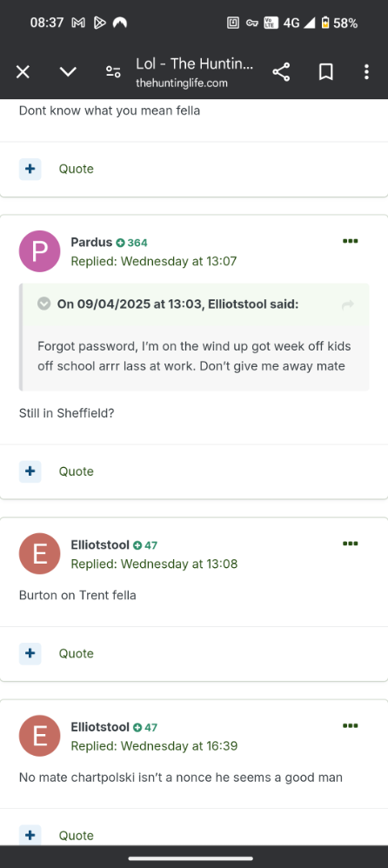The height and width of the screenshot is (868, 388).
Task: Open site settings tune icon
Action: click(x=113, y=72)
